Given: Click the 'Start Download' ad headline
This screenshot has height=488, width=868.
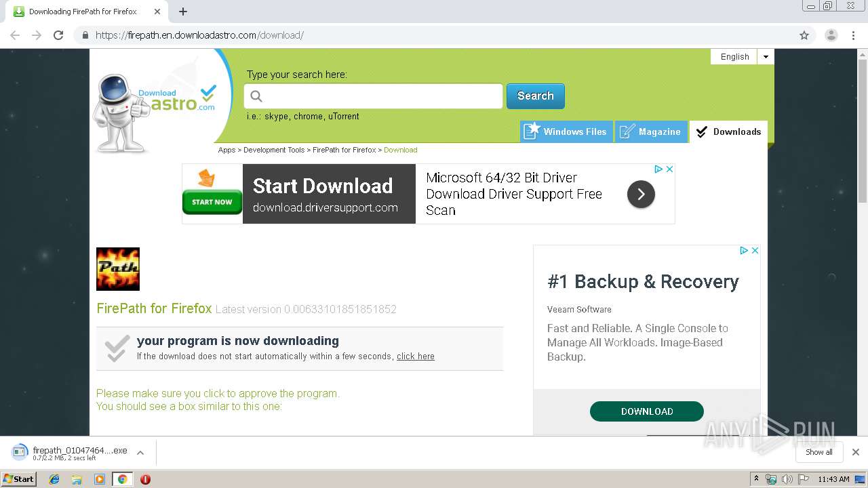Looking at the screenshot, I should pyautogui.click(x=323, y=186).
